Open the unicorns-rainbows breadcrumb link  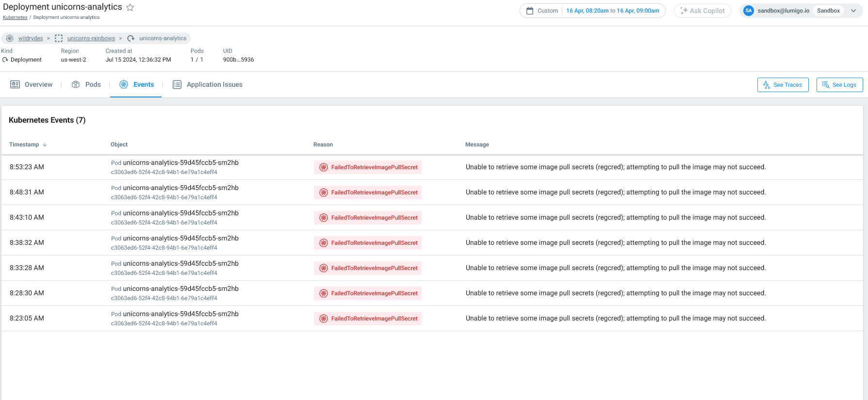pos(91,38)
